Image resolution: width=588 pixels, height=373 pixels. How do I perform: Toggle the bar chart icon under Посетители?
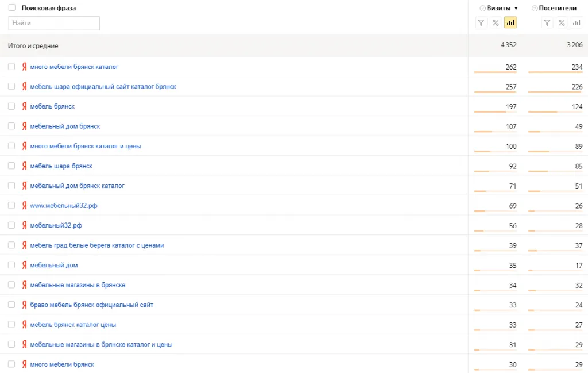pos(577,23)
